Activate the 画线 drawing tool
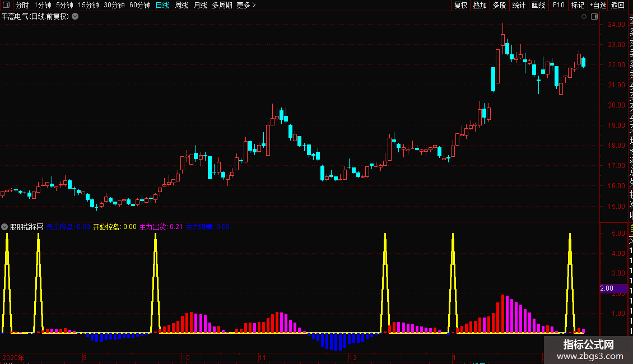Screen dimensions: 633x364 [538, 5]
